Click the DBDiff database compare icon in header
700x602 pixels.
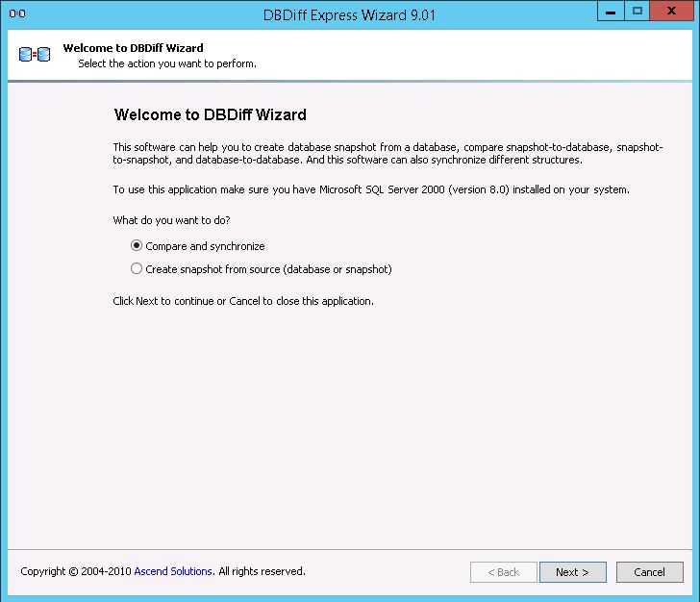35,56
